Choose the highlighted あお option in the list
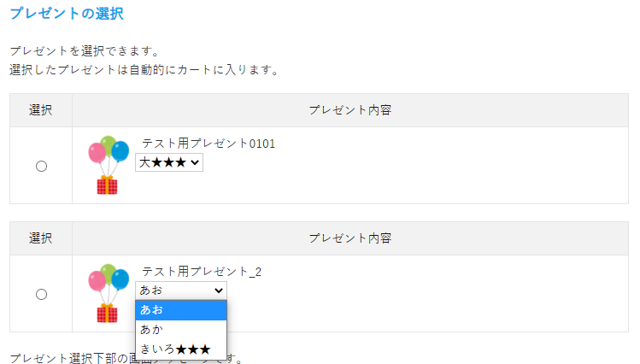 pyautogui.click(x=180, y=309)
